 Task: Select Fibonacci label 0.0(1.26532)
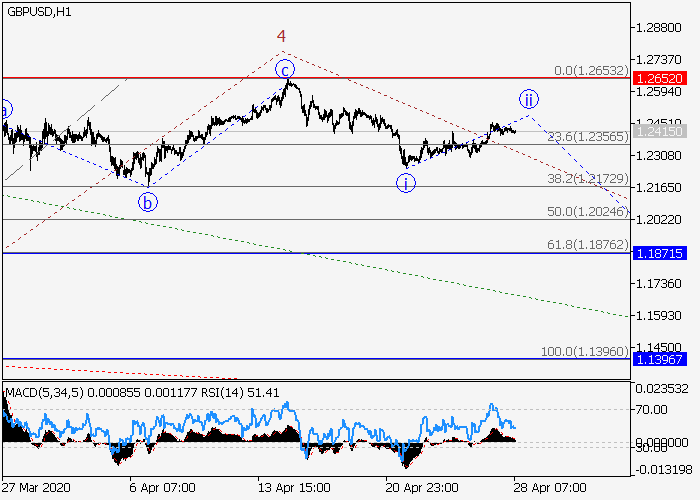coord(591,71)
